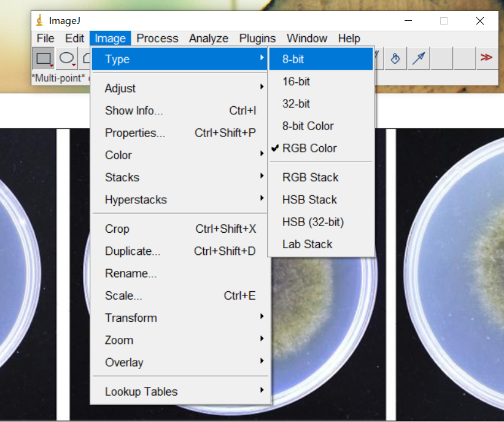Select the Rectangle selection tool
Screen dimensions: 504x422
(x=43, y=59)
